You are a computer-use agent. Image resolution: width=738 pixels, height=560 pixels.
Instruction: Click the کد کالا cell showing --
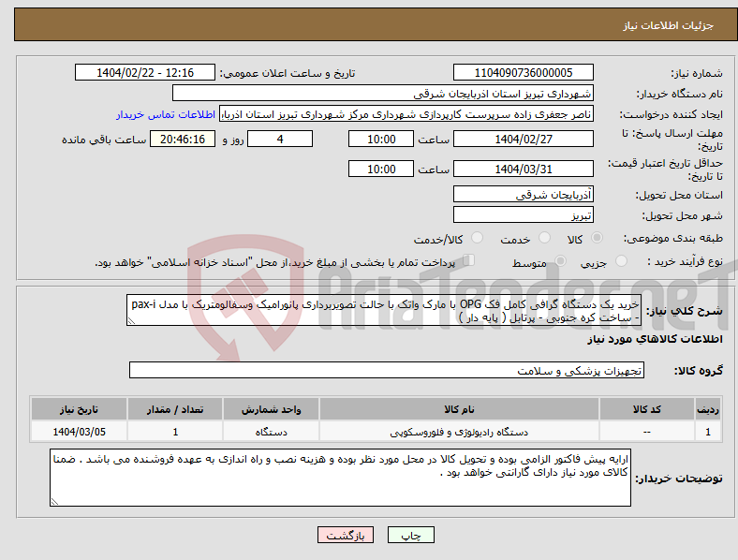tap(647, 432)
